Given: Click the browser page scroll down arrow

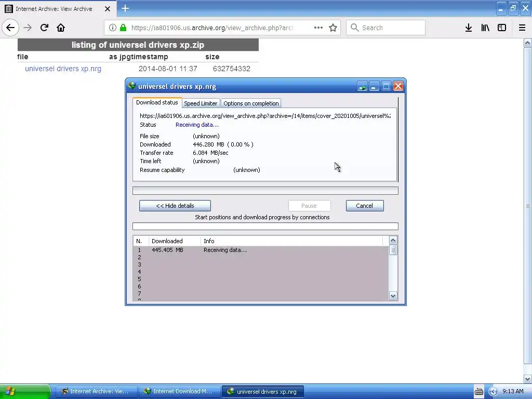Looking at the screenshot, I should tap(528, 379).
